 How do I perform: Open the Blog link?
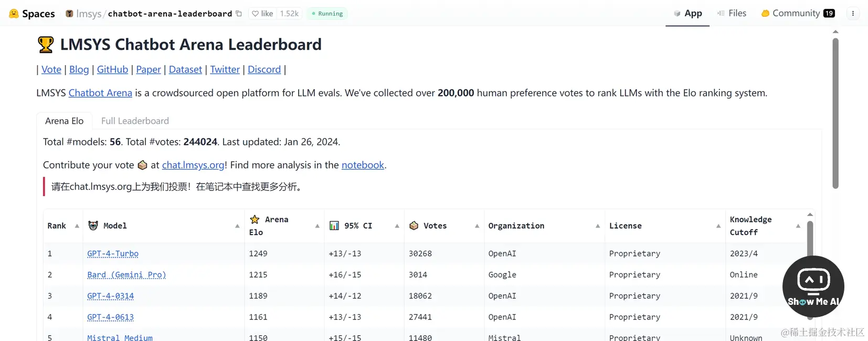79,69
